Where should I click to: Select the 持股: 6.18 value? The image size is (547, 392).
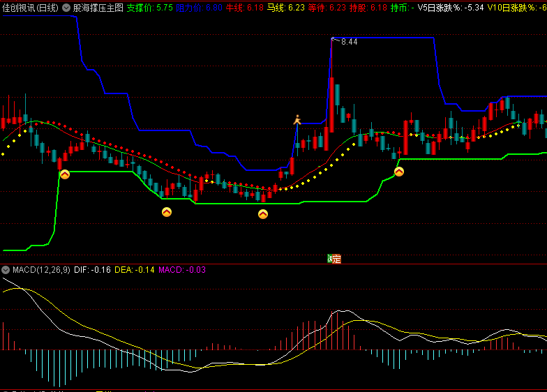point(368,8)
